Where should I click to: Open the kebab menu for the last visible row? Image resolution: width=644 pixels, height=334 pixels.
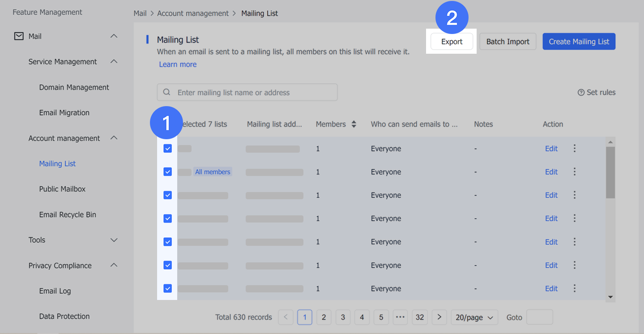(x=574, y=288)
